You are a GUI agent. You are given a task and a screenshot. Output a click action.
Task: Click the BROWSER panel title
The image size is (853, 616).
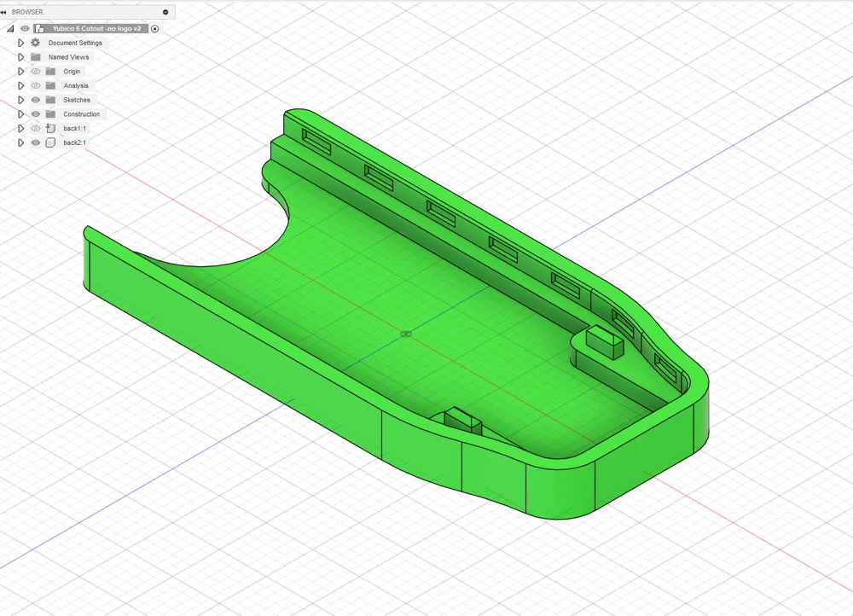click(x=27, y=12)
